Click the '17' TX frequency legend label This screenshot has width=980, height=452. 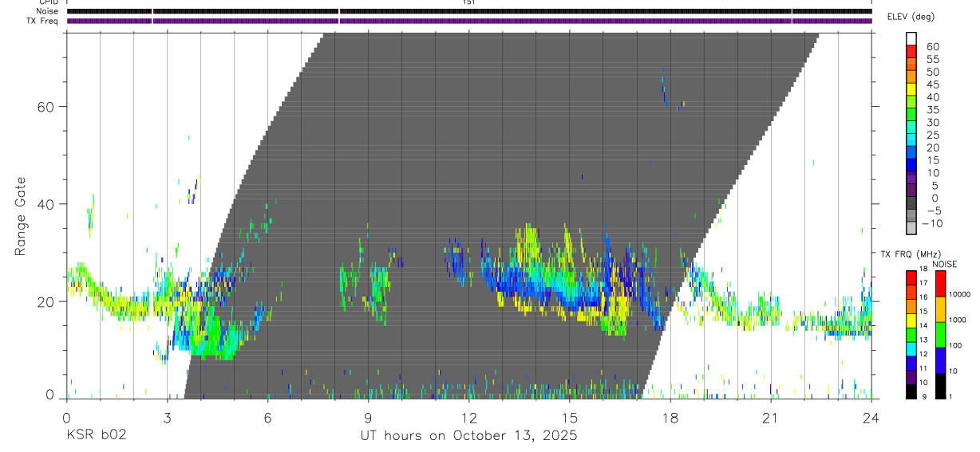(x=923, y=283)
